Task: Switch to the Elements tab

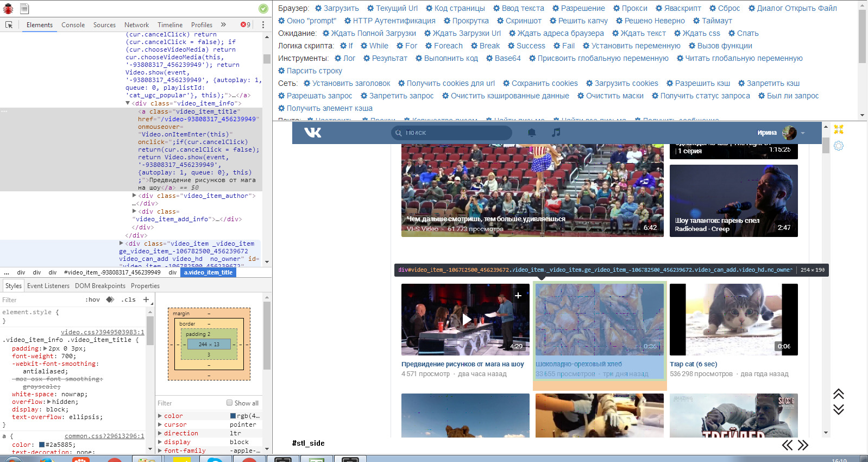Action: (x=40, y=25)
